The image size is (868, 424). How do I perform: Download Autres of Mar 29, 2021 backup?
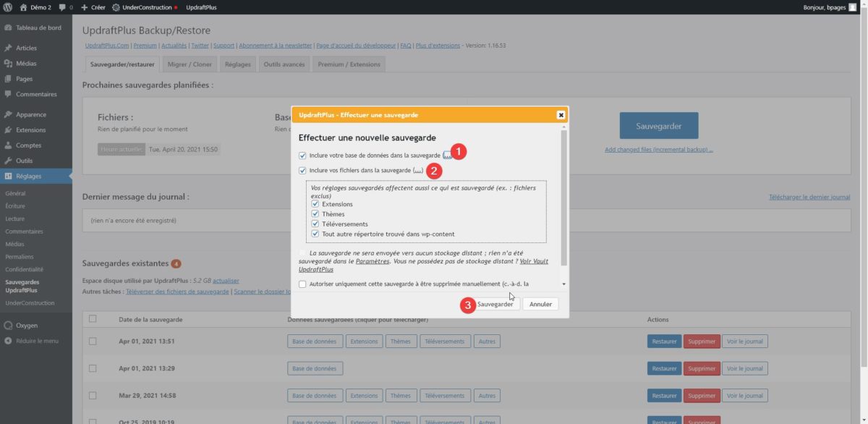(488, 396)
